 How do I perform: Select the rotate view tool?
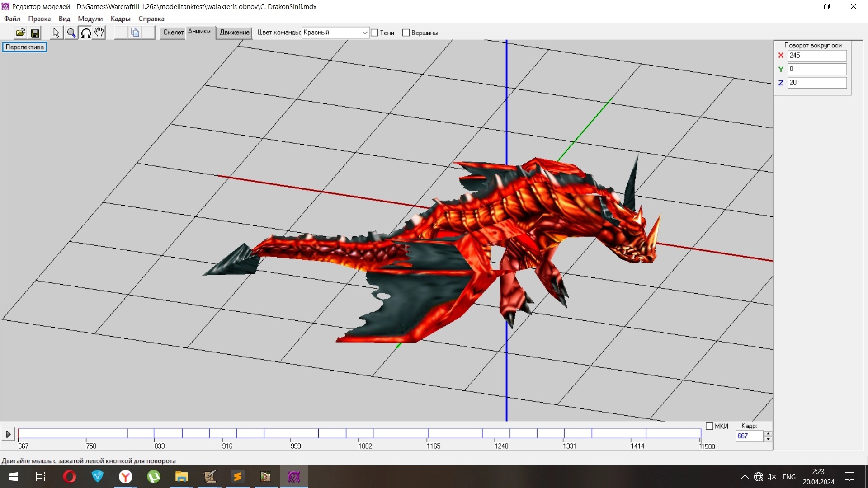(x=85, y=33)
